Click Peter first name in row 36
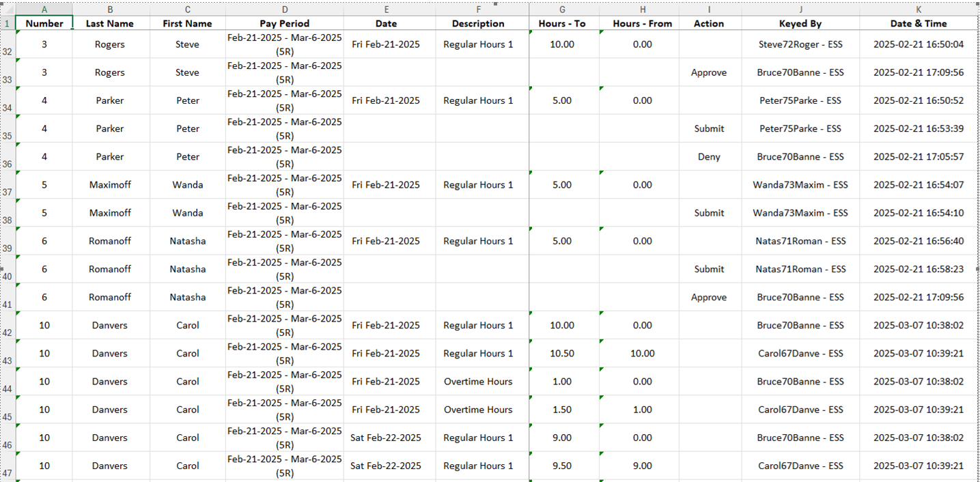Viewport: 980px width, 482px height. 188,157
